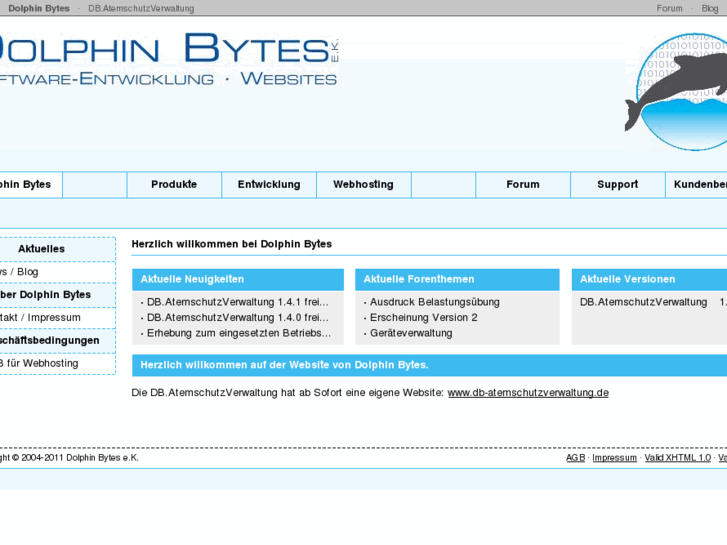The image size is (727, 545).
Task: Open the AGB footer link
Action: (x=575, y=458)
